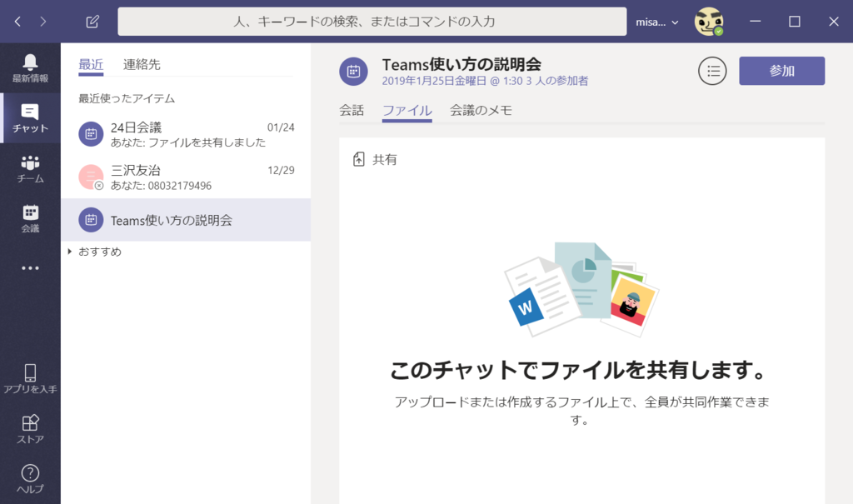Click the 参加 button to join meeting
This screenshot has height=504, width=853.
coord(781,71)
